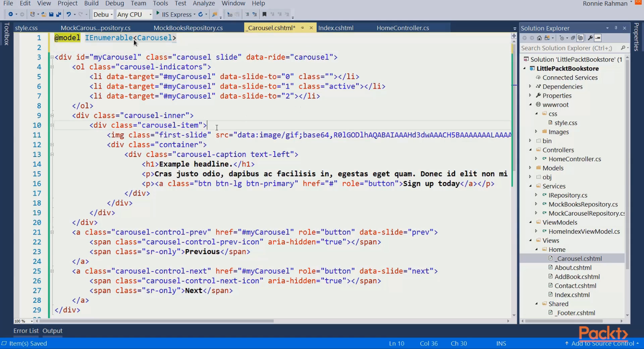644x349 pixels.
Task: Close the _Carousel.cshtml tab with its X
Action: tap(311, 28)
